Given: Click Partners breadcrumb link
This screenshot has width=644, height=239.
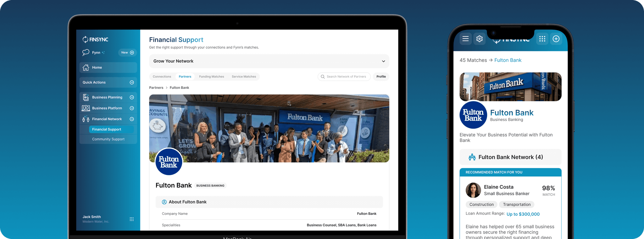Looking at the screenshot, I should click(x=156, y=88).
